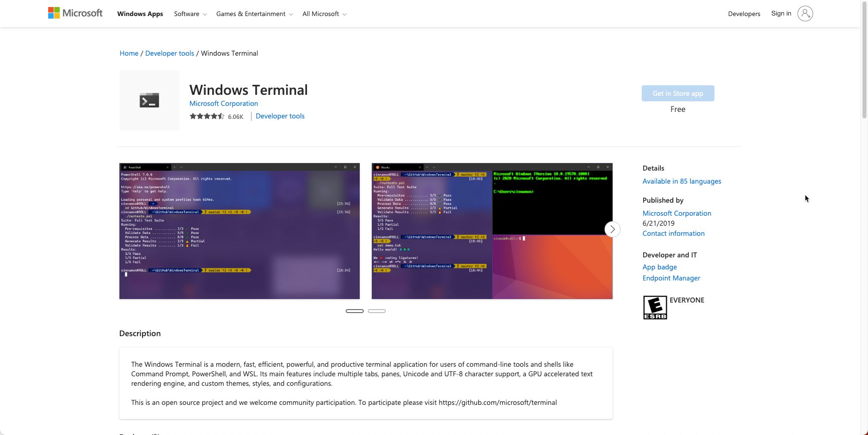Expand the All Microsoft dropdown
The width and height of the screenshot is (868, 435).
coord(324,14)
